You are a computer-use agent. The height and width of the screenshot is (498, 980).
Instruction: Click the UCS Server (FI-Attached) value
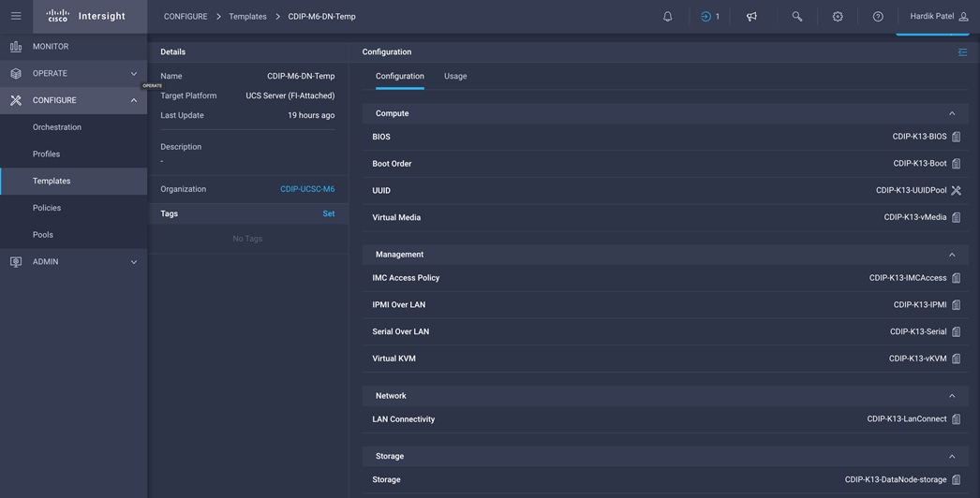click(290, 95)
